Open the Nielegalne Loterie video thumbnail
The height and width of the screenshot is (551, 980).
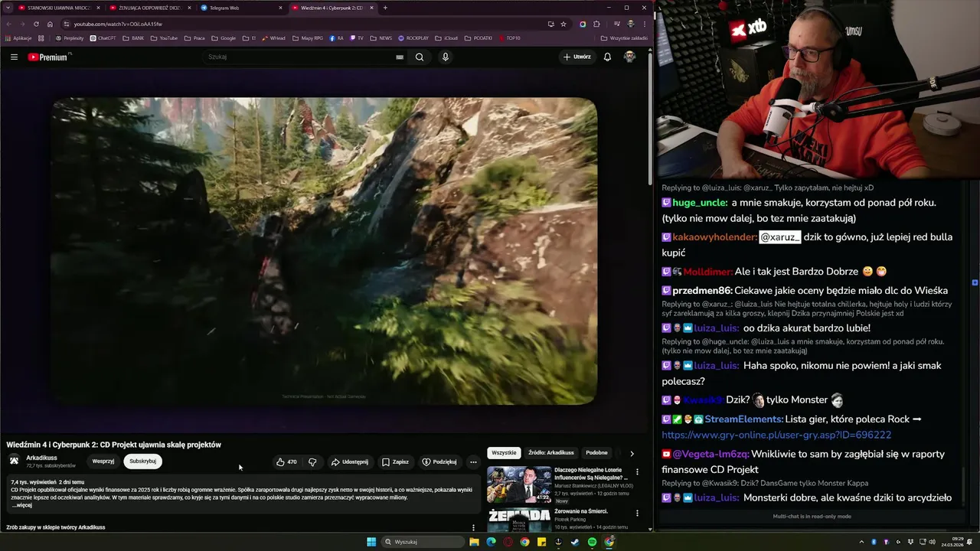(519, 484)
